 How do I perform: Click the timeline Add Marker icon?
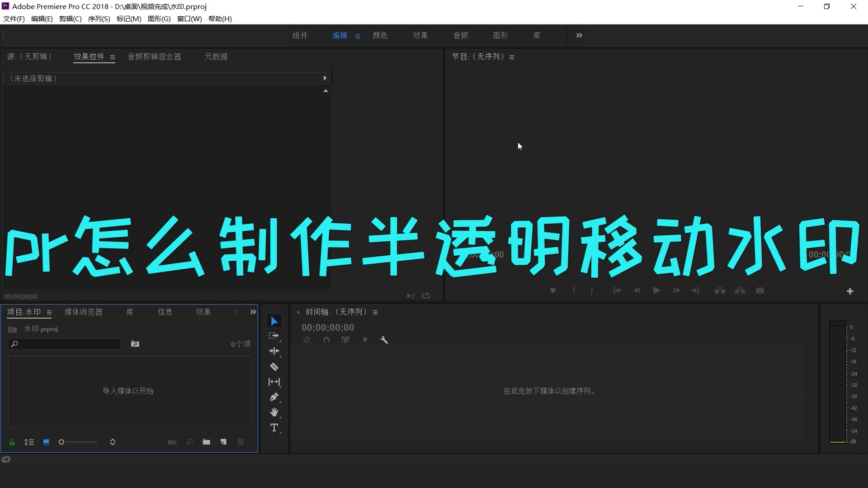pyautogui.click(x=365, y=340)
